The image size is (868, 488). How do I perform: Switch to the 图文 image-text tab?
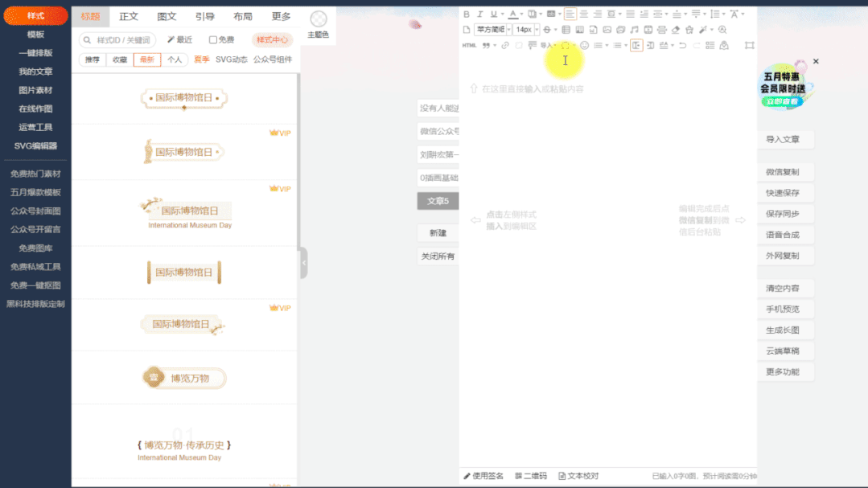pyautogui.click(x=167, y=17)
